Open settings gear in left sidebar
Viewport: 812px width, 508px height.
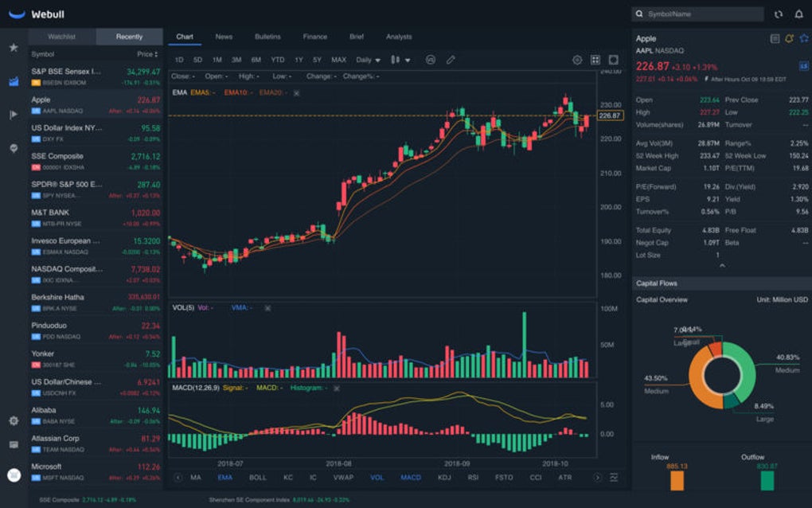(14, 420)
